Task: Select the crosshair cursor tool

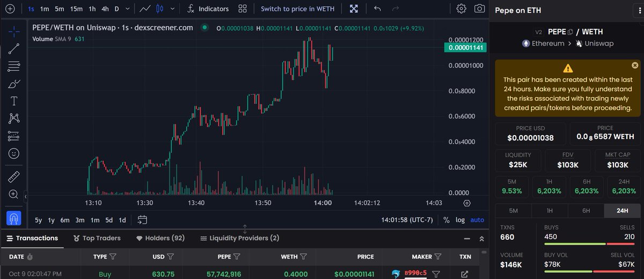Action: tap(14, 32)
